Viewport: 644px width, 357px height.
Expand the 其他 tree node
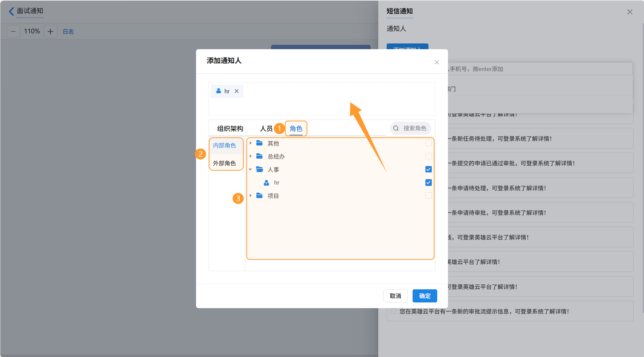(250, 143)
